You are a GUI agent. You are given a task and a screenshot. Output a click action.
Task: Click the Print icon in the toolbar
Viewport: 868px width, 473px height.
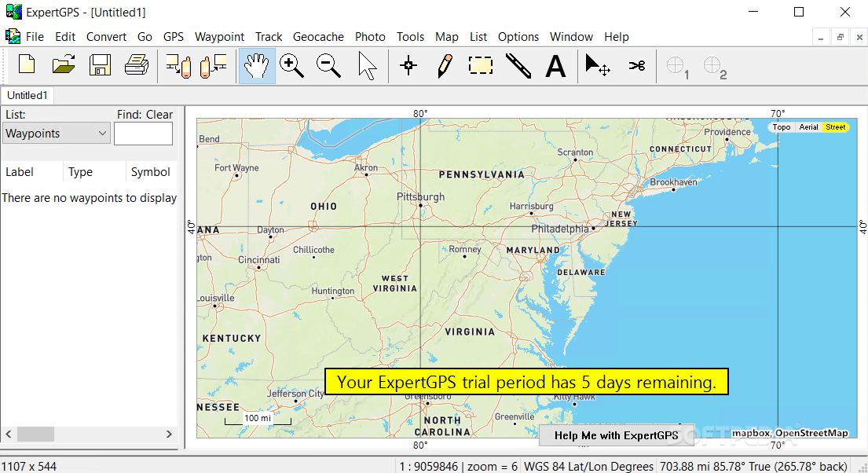pos(136,65)
